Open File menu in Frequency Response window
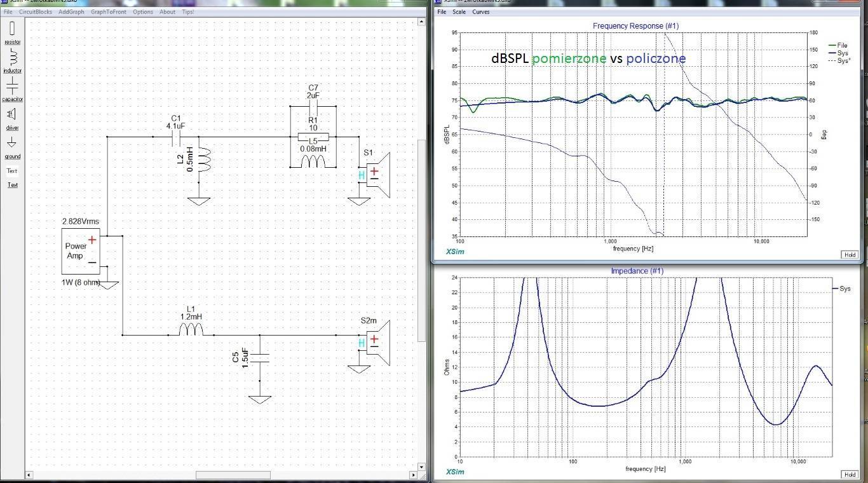 click(442, 12)
